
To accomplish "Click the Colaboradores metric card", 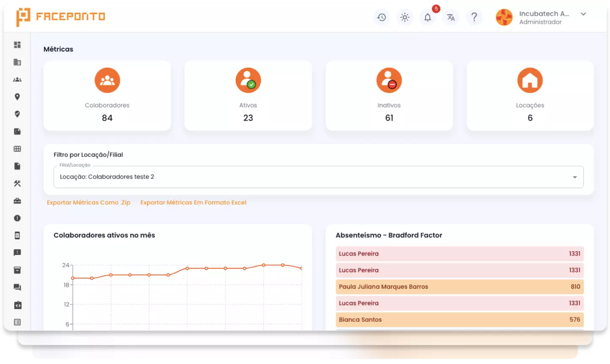I will coord(107,96).
